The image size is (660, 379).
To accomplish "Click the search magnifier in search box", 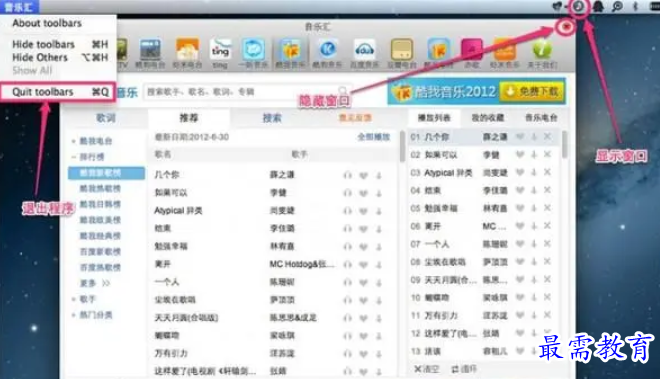I will click(x=343, y=91).
